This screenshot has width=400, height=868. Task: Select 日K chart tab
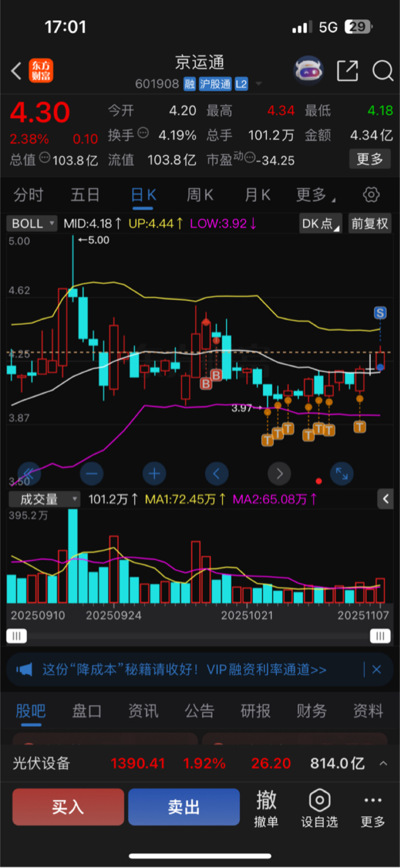pos(143,195)
